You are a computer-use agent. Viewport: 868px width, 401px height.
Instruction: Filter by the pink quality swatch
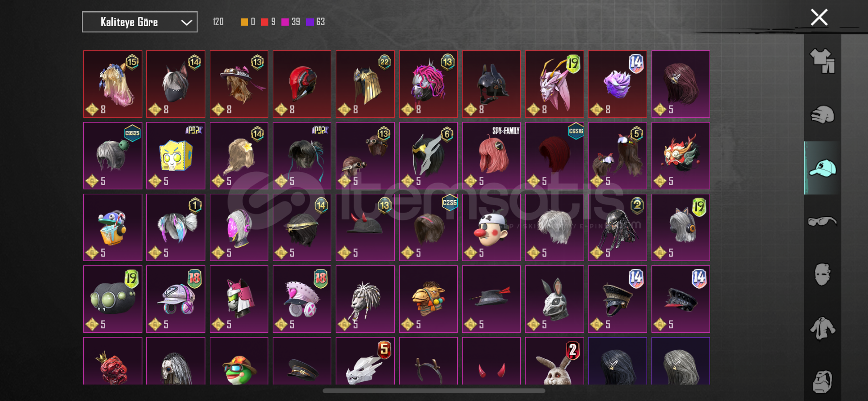point(285,22)
